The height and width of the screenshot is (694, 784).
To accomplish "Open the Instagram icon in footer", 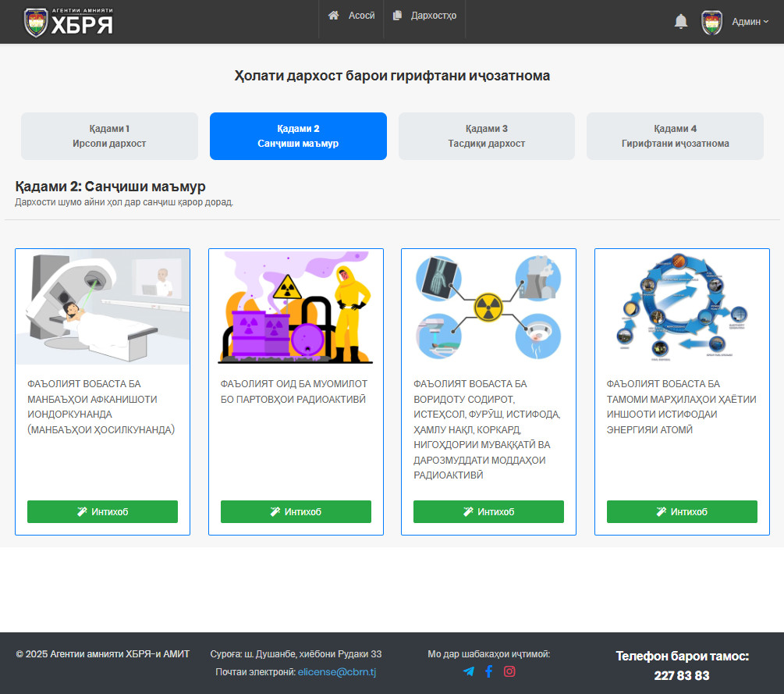I will coord(509,671).
